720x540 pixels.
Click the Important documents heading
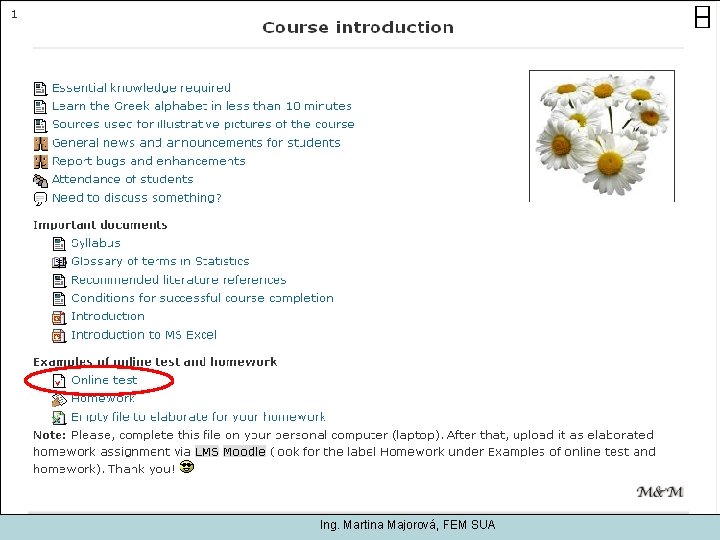coord(100,225)
